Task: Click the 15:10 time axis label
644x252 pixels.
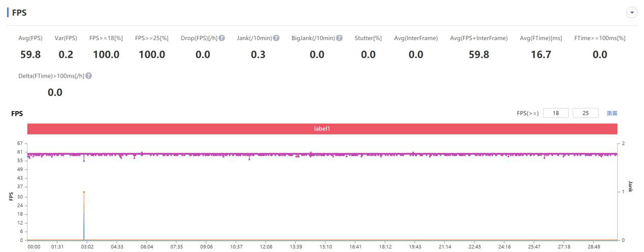Action: click(326, 247)
